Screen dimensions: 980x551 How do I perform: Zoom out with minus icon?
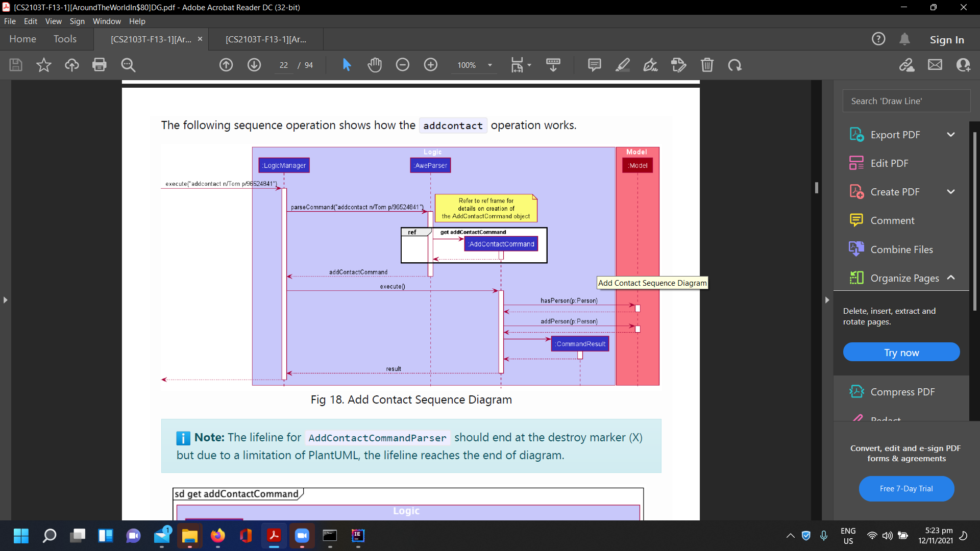pos(403,65)
